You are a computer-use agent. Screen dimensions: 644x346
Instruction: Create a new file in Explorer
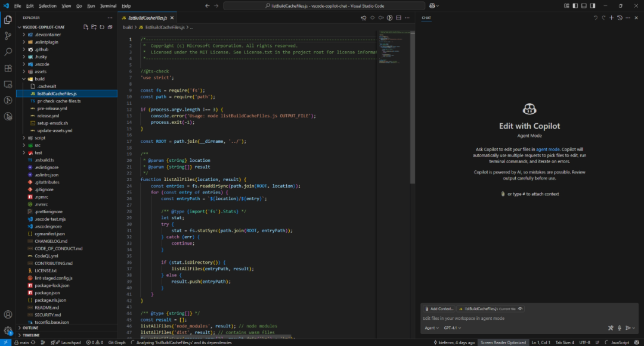click(86, 27)
